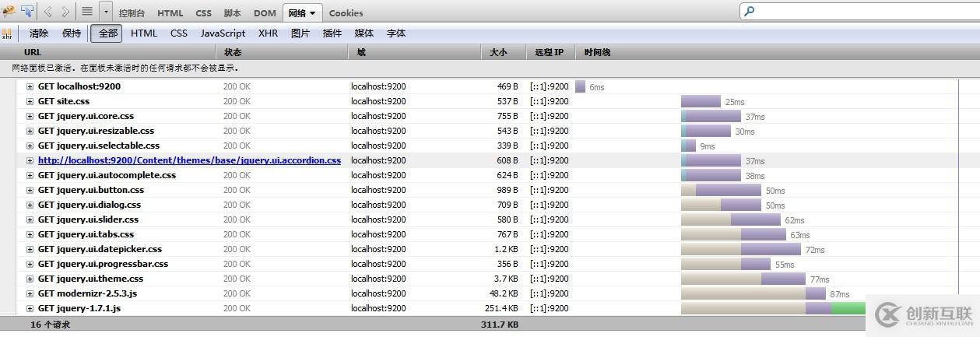Click the 清除 button

pos(39,33)
